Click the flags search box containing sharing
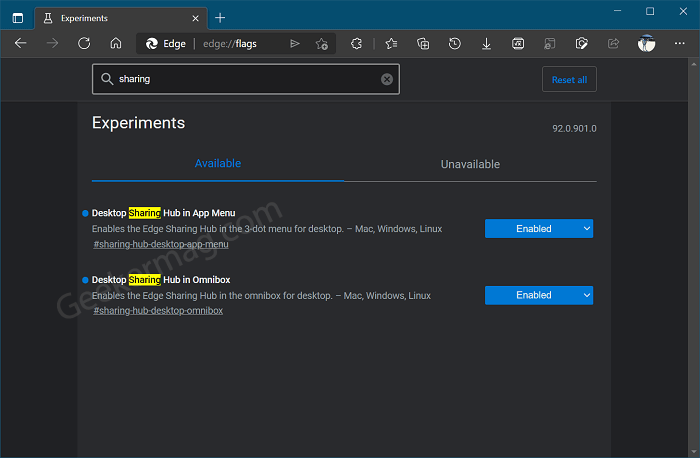The height and width of the screenshot is (458, 700). [x=246, y=79]
